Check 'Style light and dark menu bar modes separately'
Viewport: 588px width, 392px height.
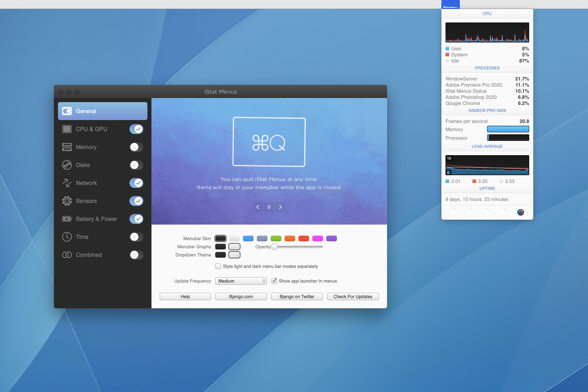click(218, 266)
